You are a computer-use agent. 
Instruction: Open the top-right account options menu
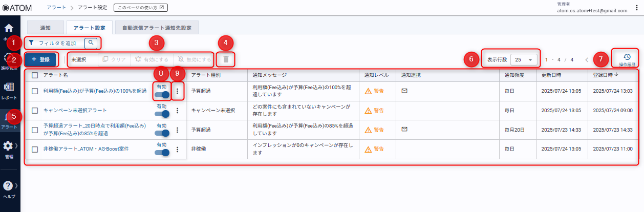(636, 8)
